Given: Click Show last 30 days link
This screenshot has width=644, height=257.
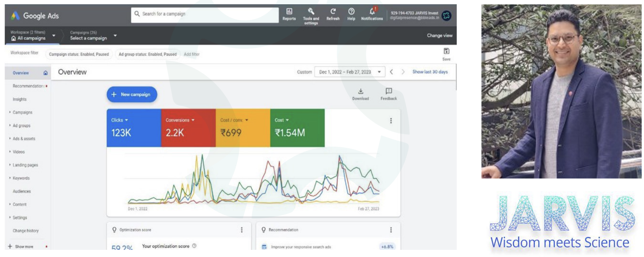Looking at the screenshot, I should (x=430, y=72).
